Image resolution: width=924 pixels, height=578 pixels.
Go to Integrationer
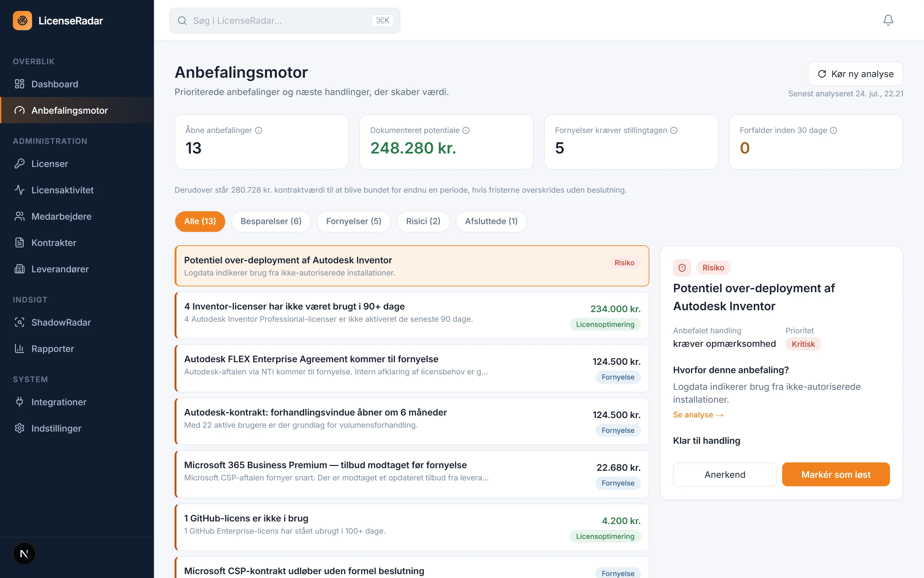click(77, 402)
